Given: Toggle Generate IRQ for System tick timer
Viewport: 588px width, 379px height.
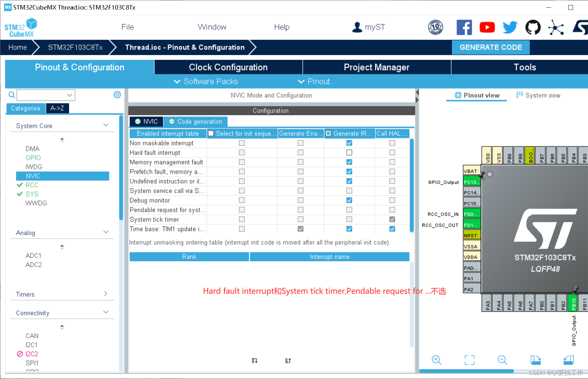Looking at the screenshot, I should coord(349,219).
